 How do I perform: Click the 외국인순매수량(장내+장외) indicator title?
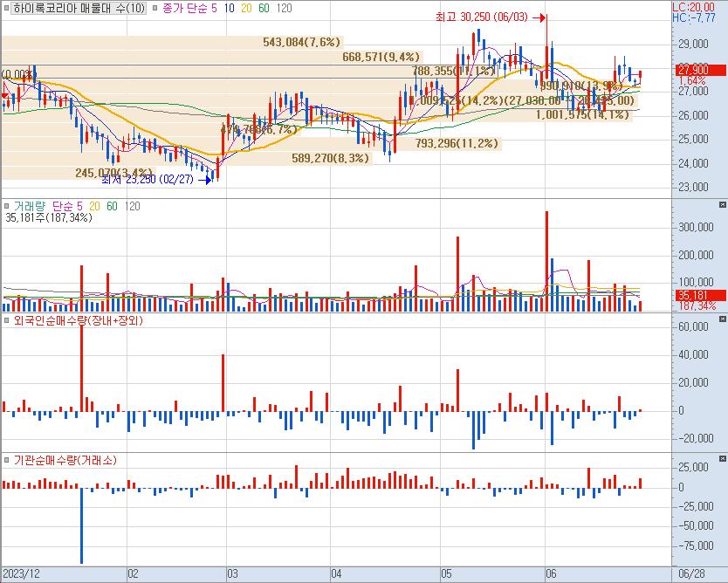(77, 320)
